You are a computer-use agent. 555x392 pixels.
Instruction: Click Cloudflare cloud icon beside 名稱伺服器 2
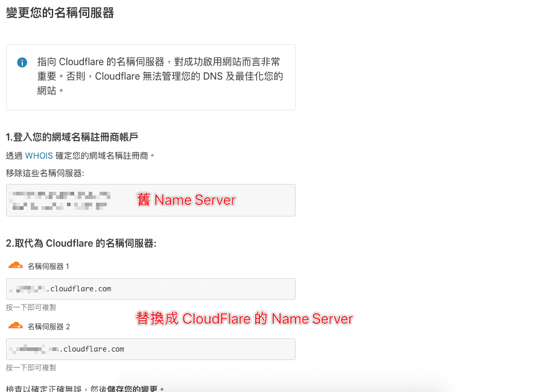[16, 326]
